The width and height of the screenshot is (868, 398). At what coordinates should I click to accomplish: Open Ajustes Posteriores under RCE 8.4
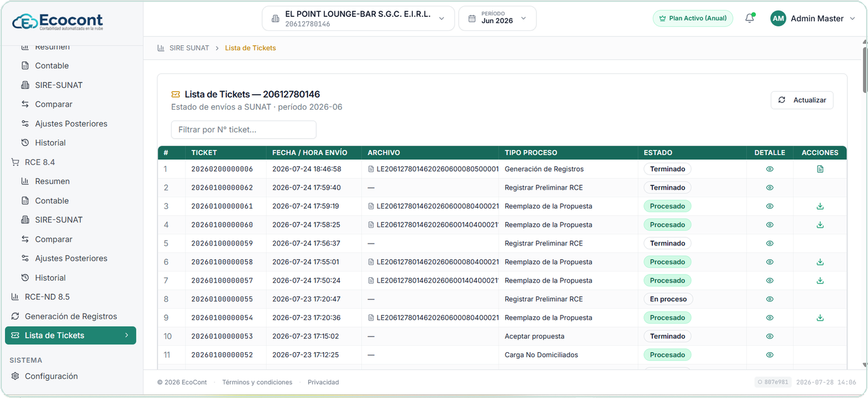pyautogui.click(x=71, y=258)
